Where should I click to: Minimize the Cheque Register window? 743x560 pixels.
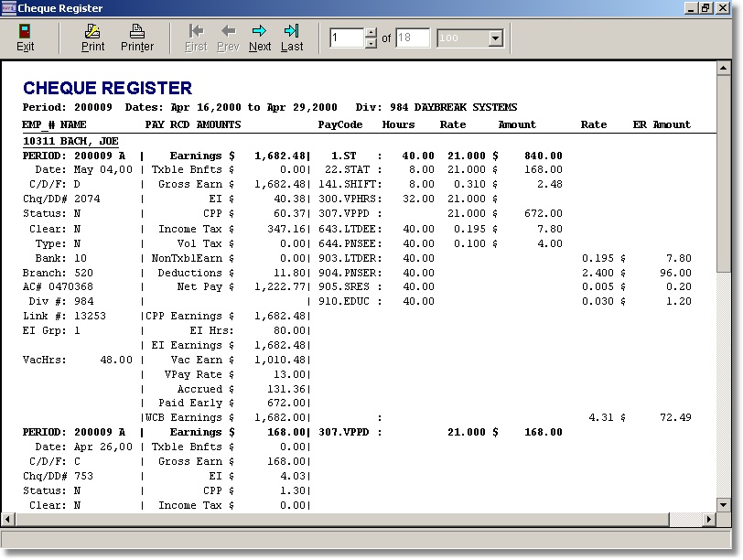[x=690, y=8]
